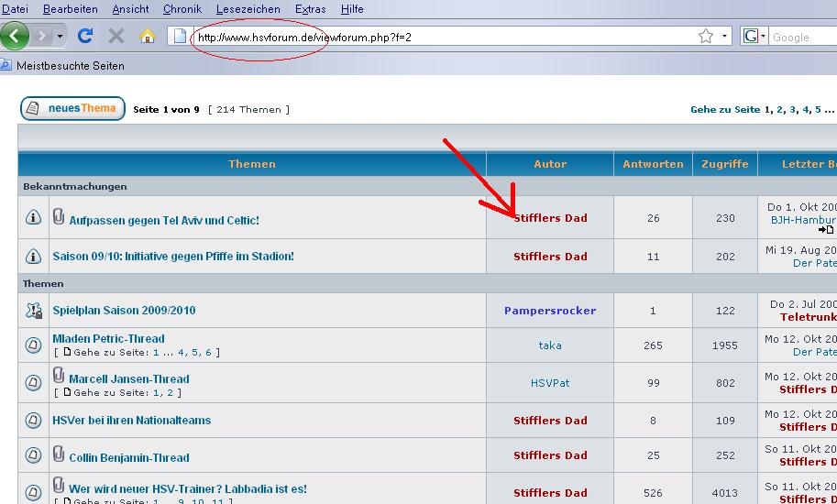The image size is (837, 504).
Task: Open the Lesezeichen menu
Action: (248, 9)
